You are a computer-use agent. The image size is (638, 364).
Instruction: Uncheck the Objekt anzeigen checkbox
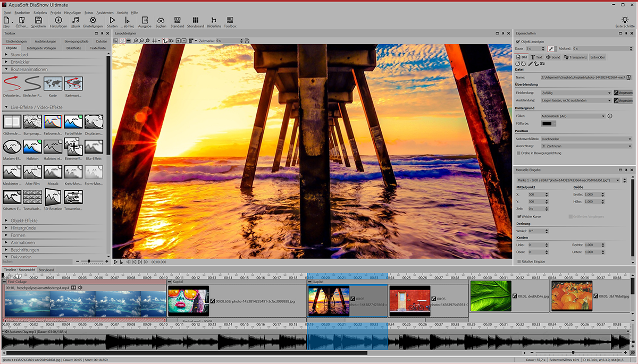(x=518, y=41)
